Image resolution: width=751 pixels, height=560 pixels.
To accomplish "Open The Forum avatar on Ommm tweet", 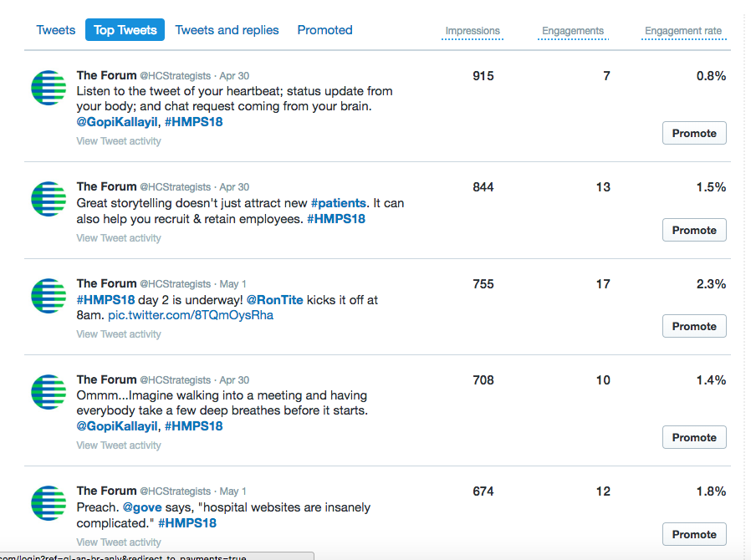I will 49,391.
